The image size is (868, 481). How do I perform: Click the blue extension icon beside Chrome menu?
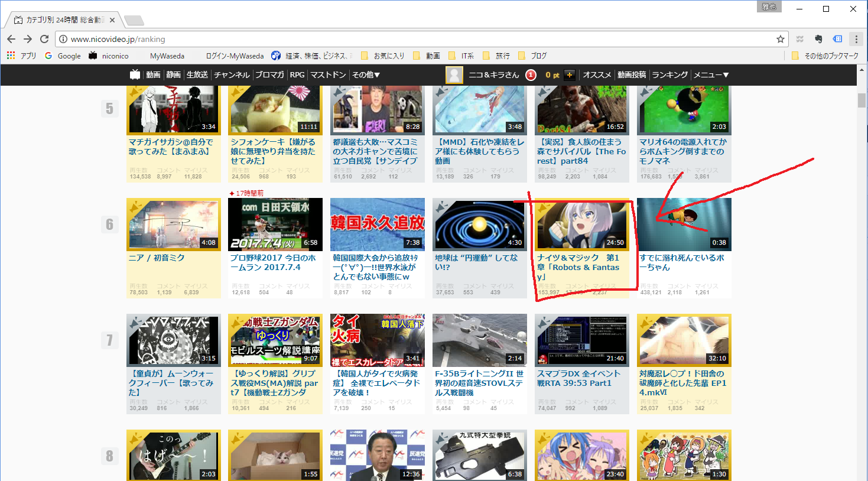[837, 39]
